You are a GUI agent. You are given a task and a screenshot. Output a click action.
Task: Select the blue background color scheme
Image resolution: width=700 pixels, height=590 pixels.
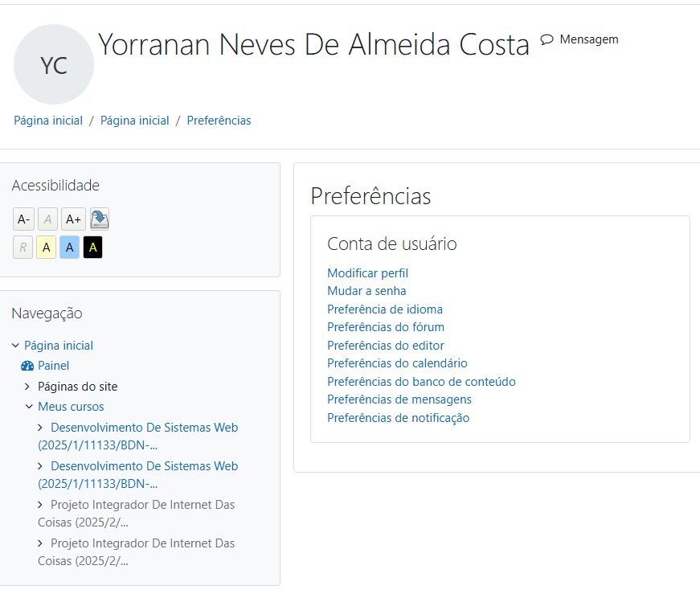[70, 248]
